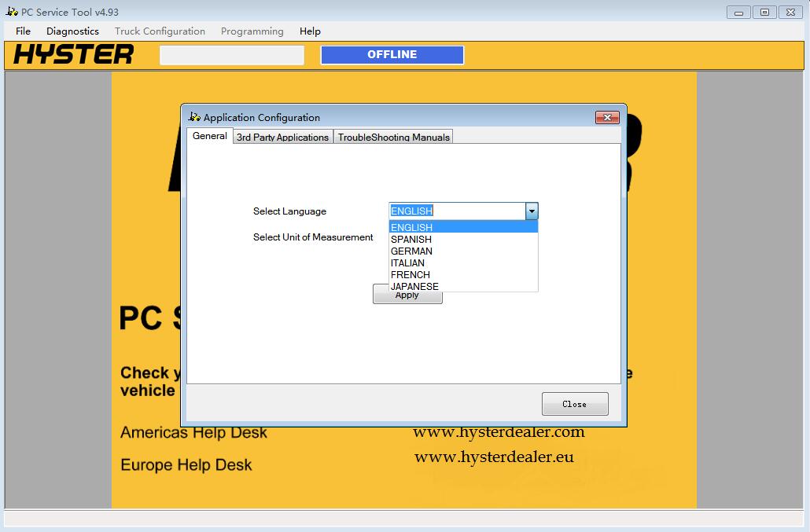Viewport: 810px width, 532px height.
Task: Choose JAPANESE as the application language
Action: tap(415, 286)
